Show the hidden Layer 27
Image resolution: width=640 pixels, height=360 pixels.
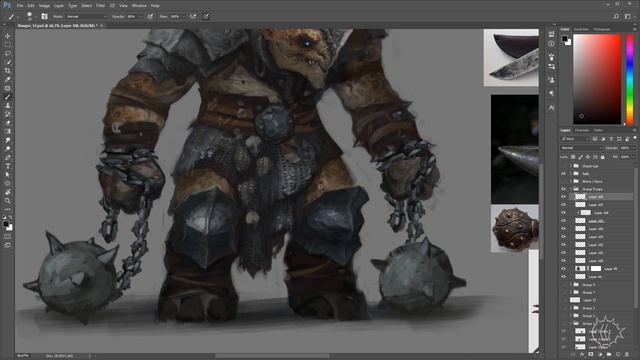click(563, 300)
